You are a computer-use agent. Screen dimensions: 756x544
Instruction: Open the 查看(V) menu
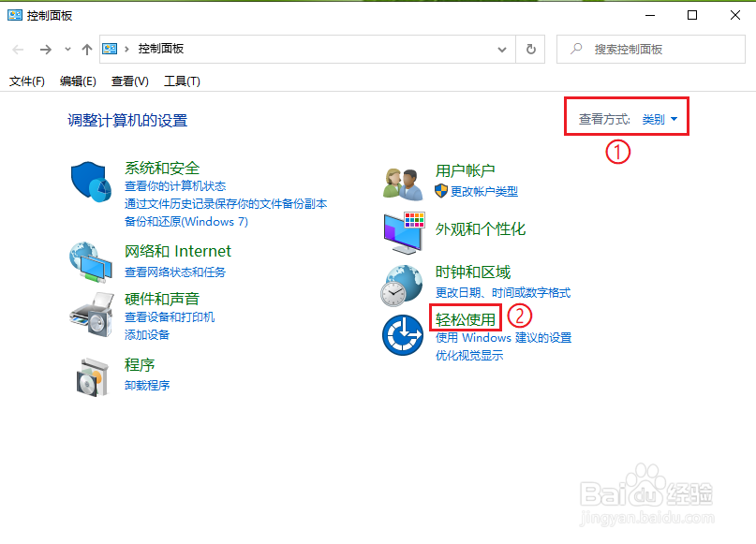click(128, 81)
